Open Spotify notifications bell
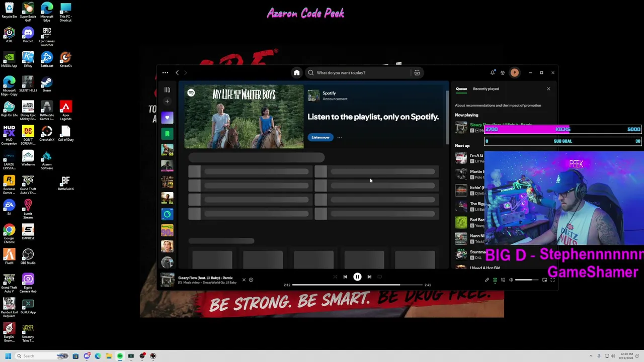The image size is (644, 362). [x=493, y=73]
